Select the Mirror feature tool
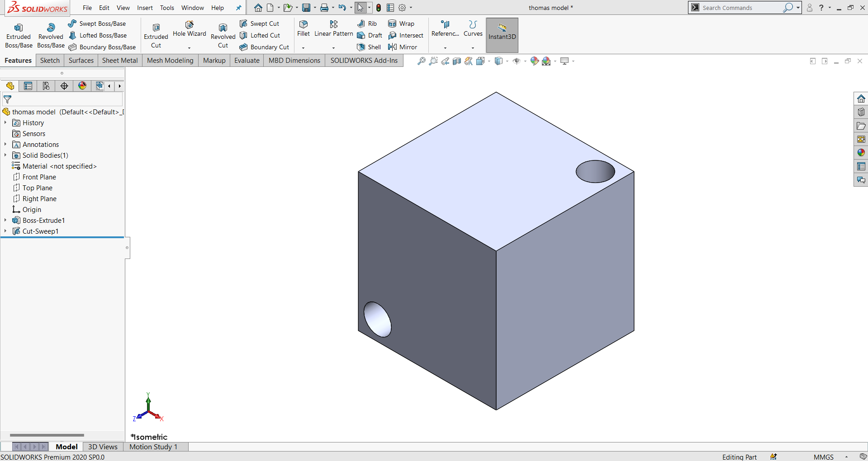Image resolution: width=868 pixels, height=461 pixels. [x=403, y=47]
